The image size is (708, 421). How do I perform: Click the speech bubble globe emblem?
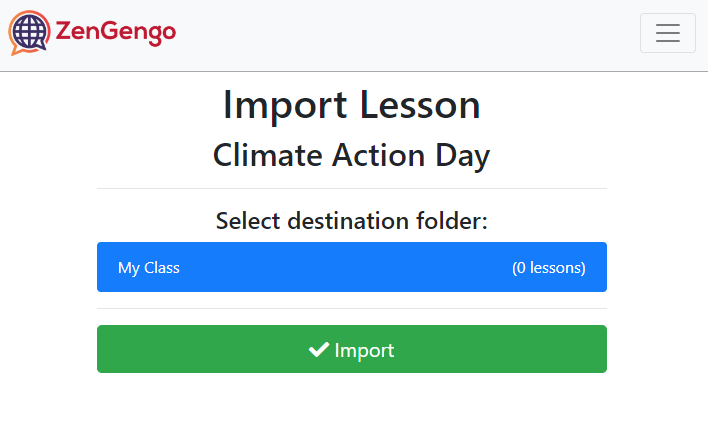click(29, 33)
